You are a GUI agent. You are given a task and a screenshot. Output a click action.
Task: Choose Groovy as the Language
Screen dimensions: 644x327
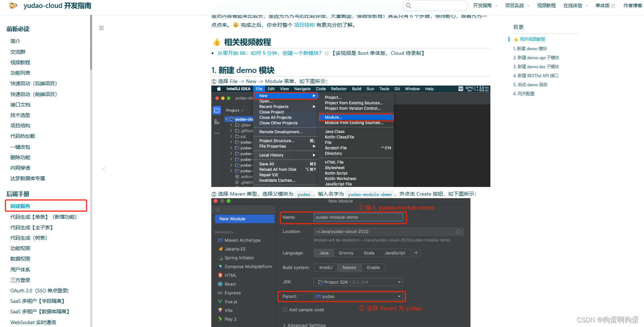coord(346,253)
